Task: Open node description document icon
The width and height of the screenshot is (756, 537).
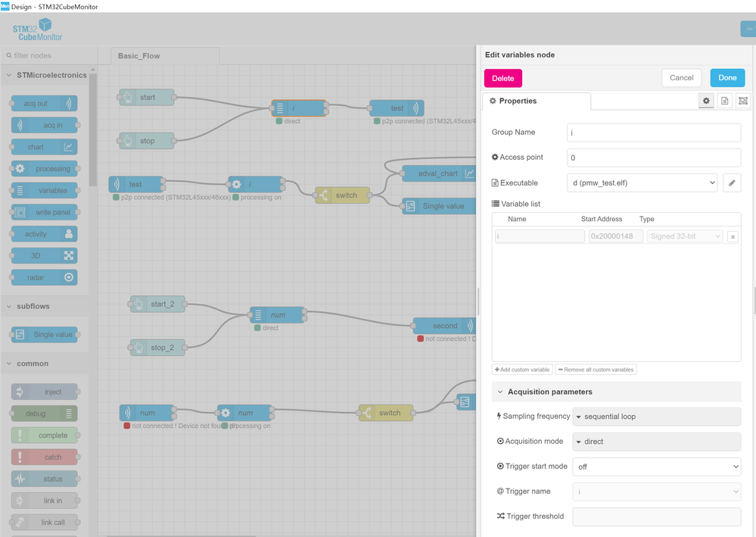Action: 724,101
